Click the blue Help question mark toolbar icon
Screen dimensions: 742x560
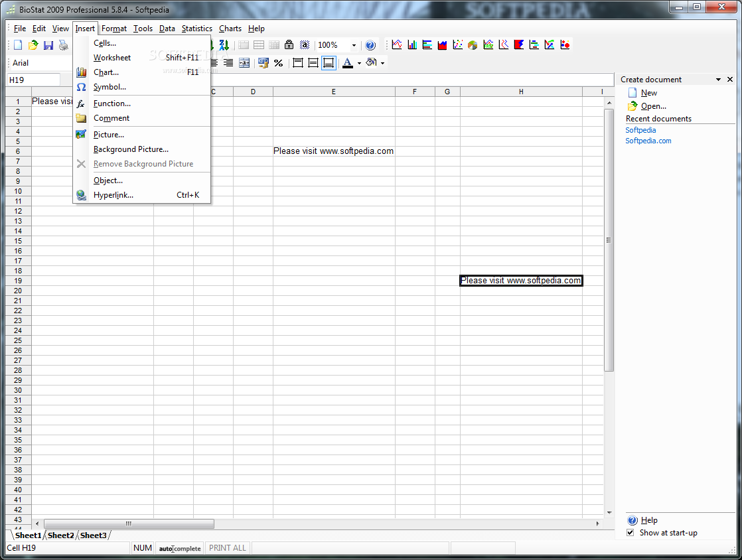pyautogui.click(x=370, y=45)
